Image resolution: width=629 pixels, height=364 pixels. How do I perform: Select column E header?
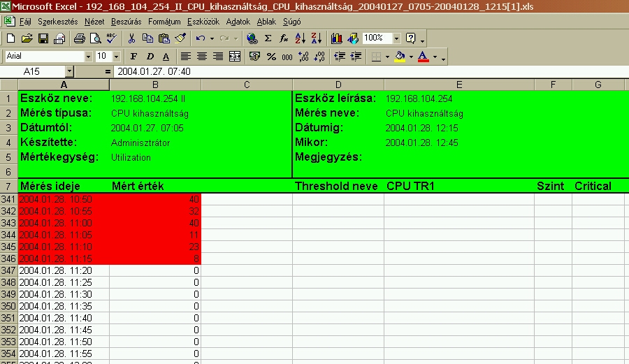458,85
